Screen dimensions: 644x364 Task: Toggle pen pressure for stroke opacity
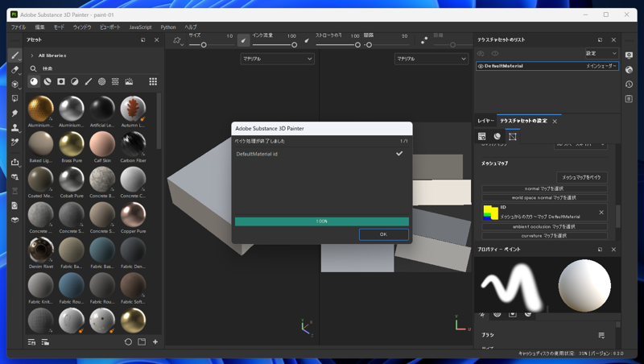307,40
